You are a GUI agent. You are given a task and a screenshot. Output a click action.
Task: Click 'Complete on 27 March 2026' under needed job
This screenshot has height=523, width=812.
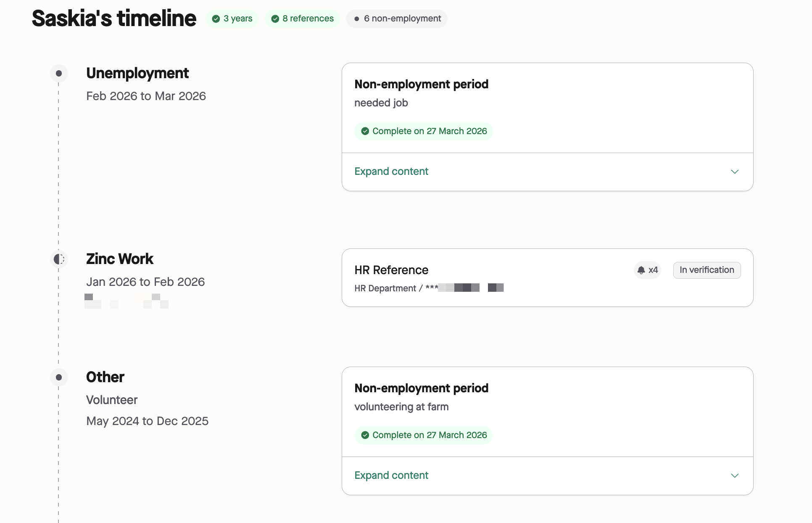pyautogui.click(x=424, y=131)
